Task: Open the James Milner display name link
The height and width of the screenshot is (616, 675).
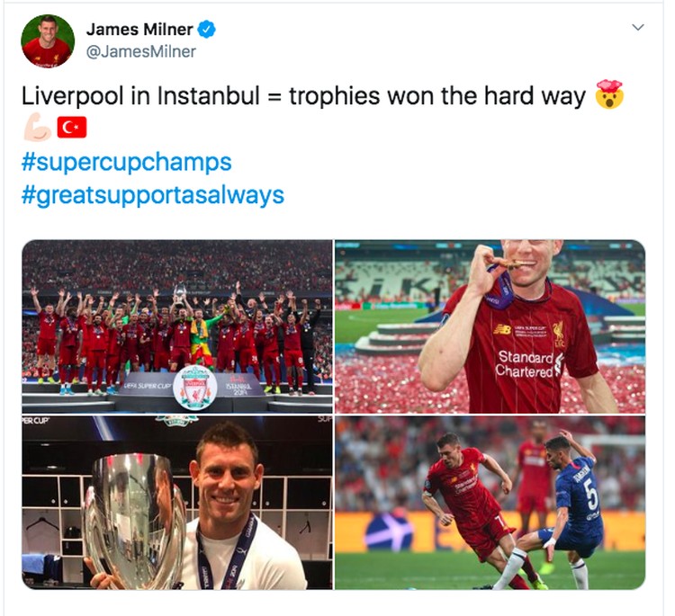Action: 139,30
